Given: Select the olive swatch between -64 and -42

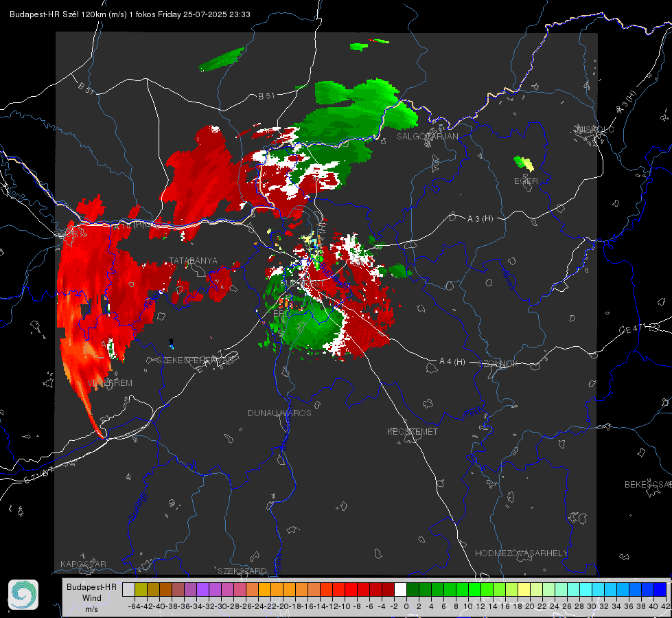Looking at the screenshot, I should pos(141,589).
